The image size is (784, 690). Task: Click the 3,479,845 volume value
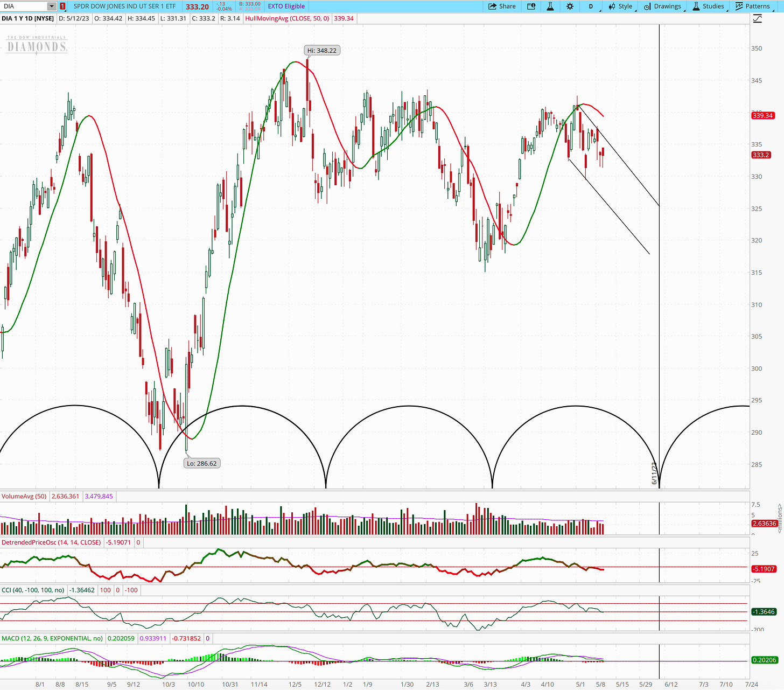point(99,496)
